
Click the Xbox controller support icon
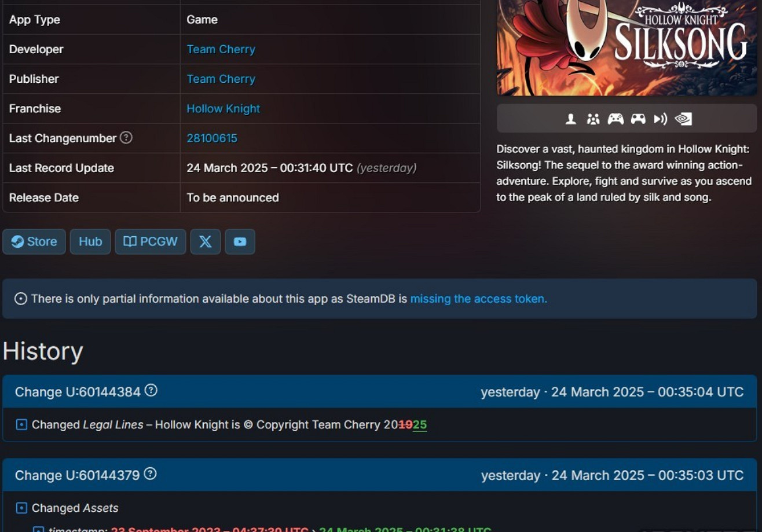click(x=615, y=119)
